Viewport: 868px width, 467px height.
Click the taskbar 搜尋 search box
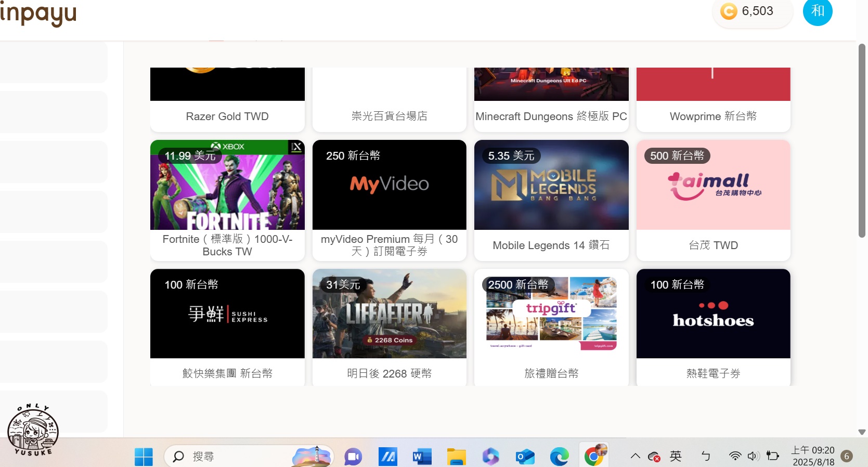point(249,457)
